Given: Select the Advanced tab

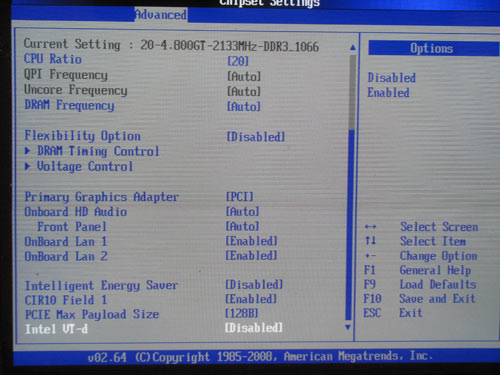Looking at the screenshot, I should 161,15.
